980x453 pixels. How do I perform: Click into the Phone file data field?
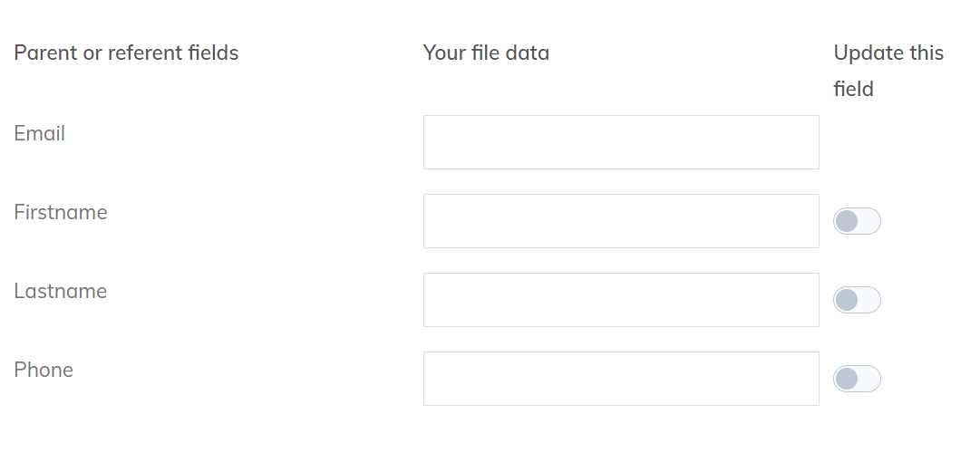pyautogui.click(x=621, y=379)
